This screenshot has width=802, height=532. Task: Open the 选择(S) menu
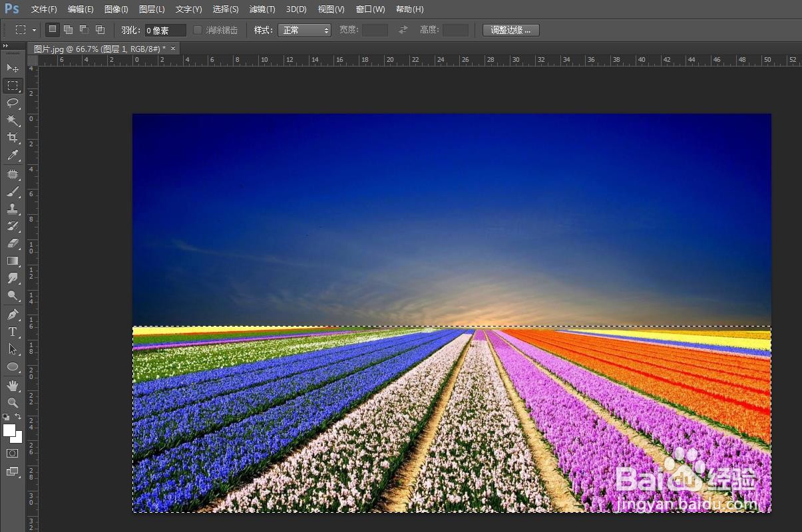pyautogui.click(x=226, y=9)
